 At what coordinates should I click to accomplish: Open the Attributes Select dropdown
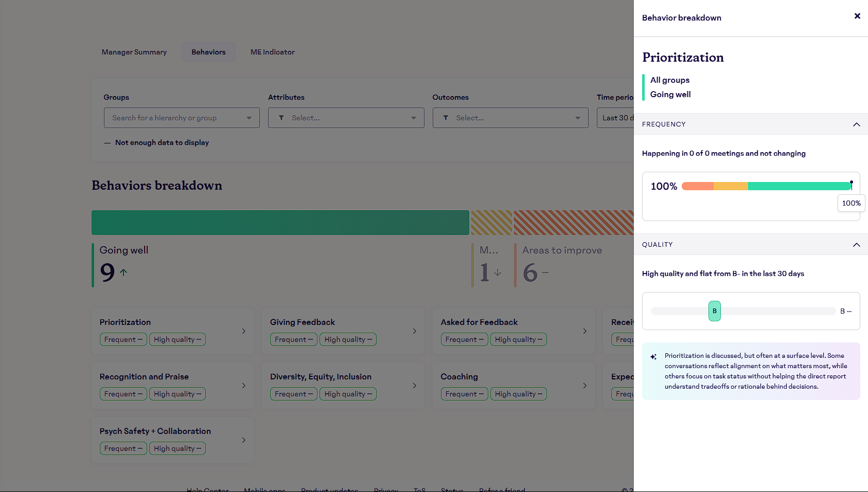[346, 118]
